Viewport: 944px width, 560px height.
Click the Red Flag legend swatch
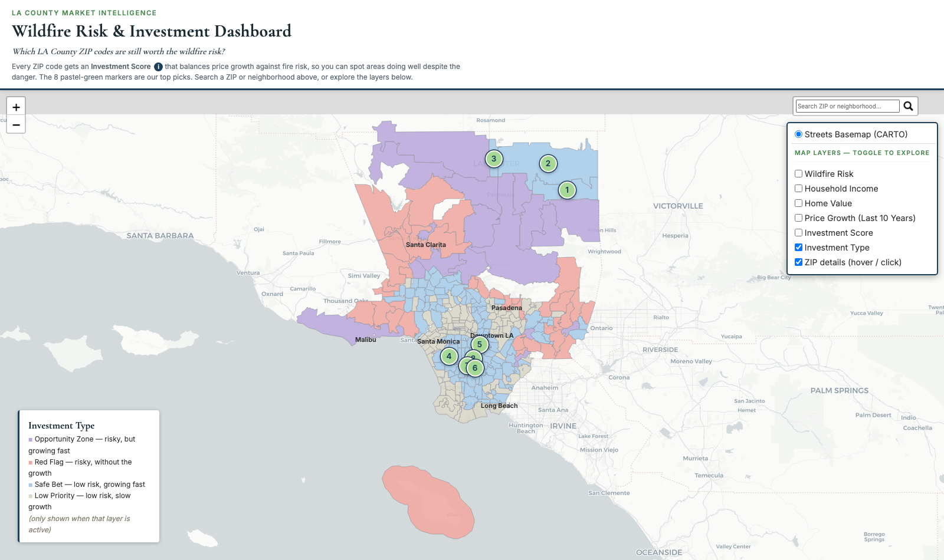(30, 463)
